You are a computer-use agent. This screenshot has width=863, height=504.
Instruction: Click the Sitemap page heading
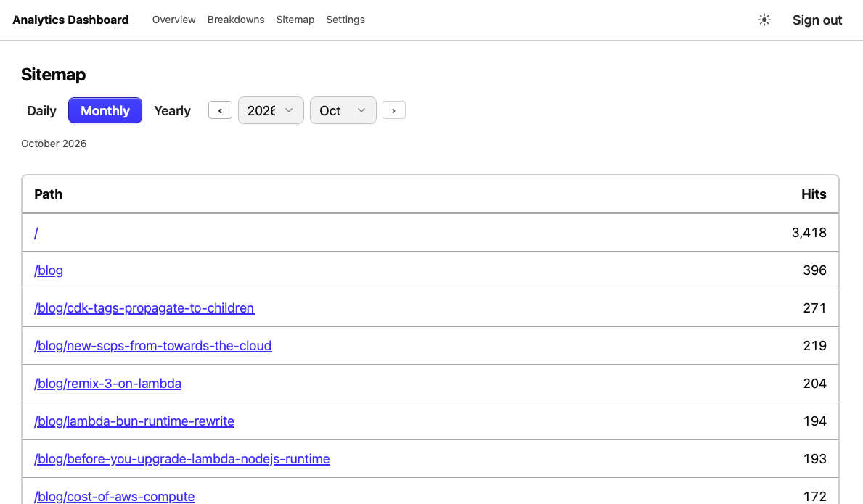pyautogui.click(x=54, y=74)
